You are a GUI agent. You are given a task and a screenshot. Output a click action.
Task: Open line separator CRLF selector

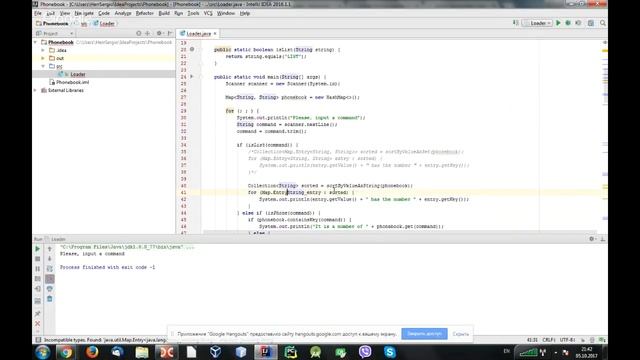[x=549, y=340]
